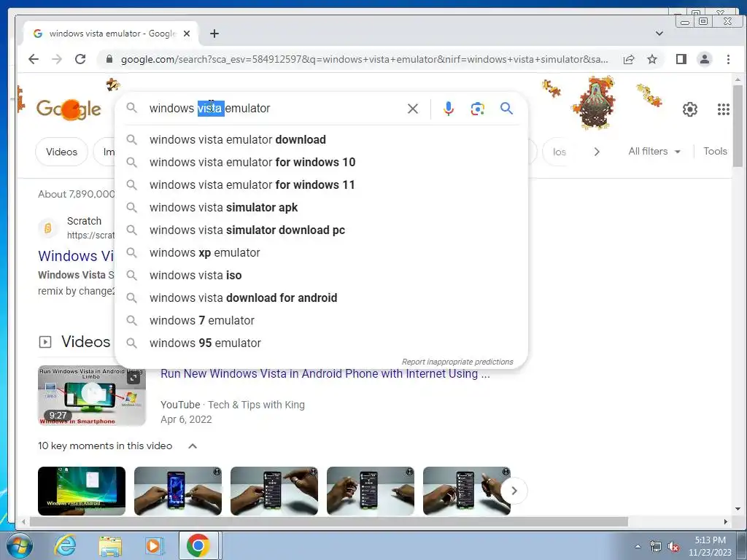
Task: Show next key moments with arrow
Action: (x=514, y=491)
